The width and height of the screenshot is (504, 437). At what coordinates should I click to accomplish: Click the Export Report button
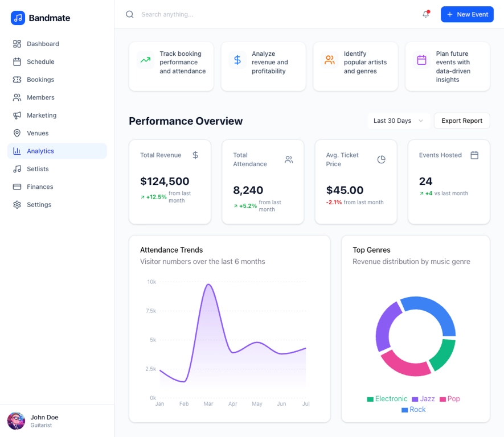[462, 121]
